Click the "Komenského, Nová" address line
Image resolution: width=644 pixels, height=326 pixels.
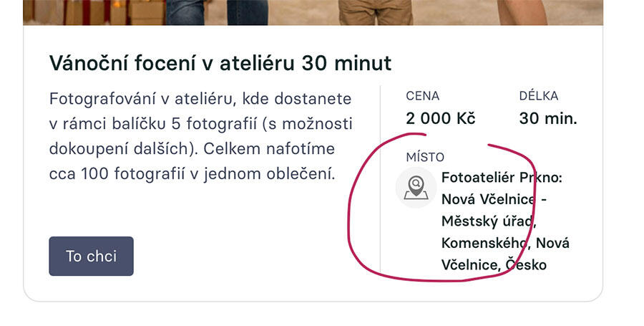(505, 242)
